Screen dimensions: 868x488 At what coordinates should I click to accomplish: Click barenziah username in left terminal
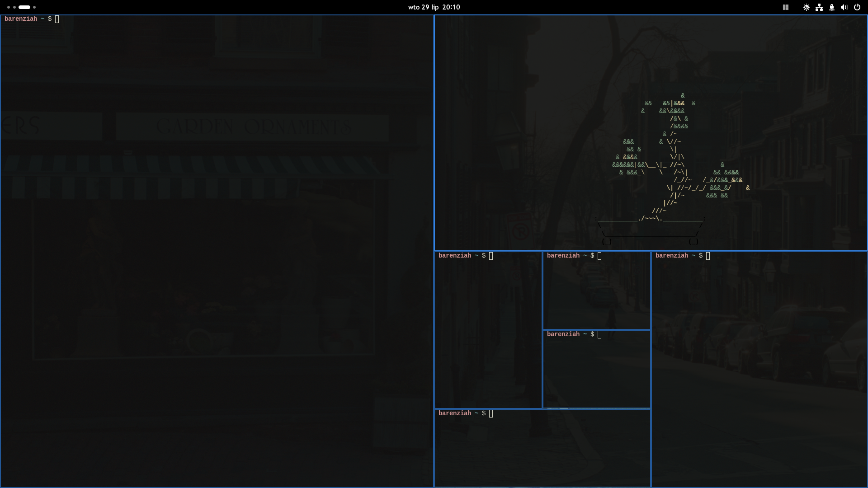click(21, 19)
